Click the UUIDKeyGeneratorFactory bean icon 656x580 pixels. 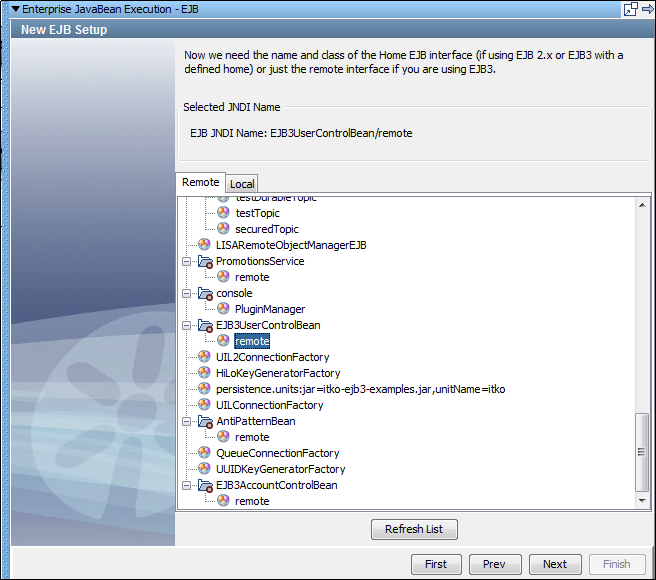(204, 468)
